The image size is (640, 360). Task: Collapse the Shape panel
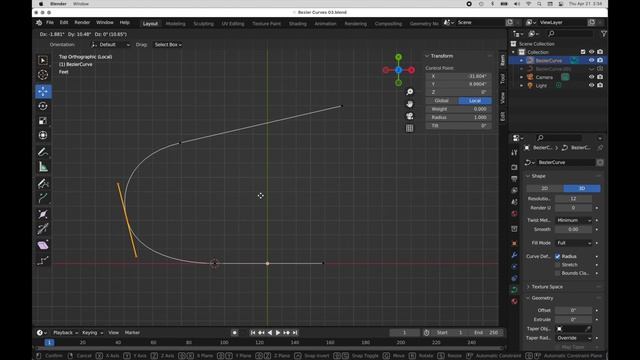click(538, 176)
